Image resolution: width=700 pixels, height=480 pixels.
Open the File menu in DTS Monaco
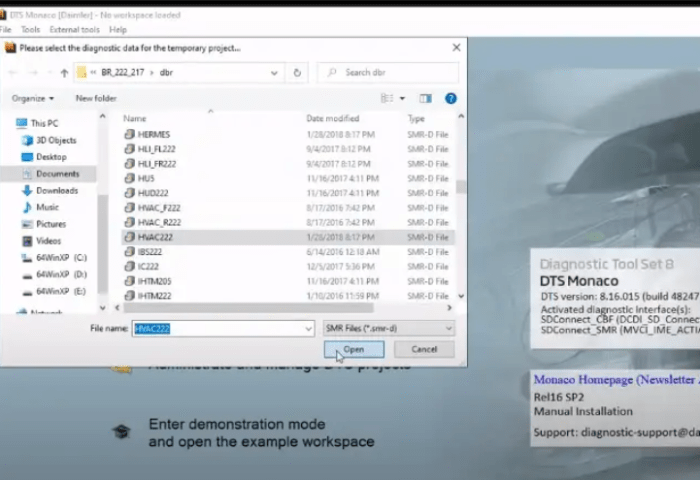coord(5,29)
